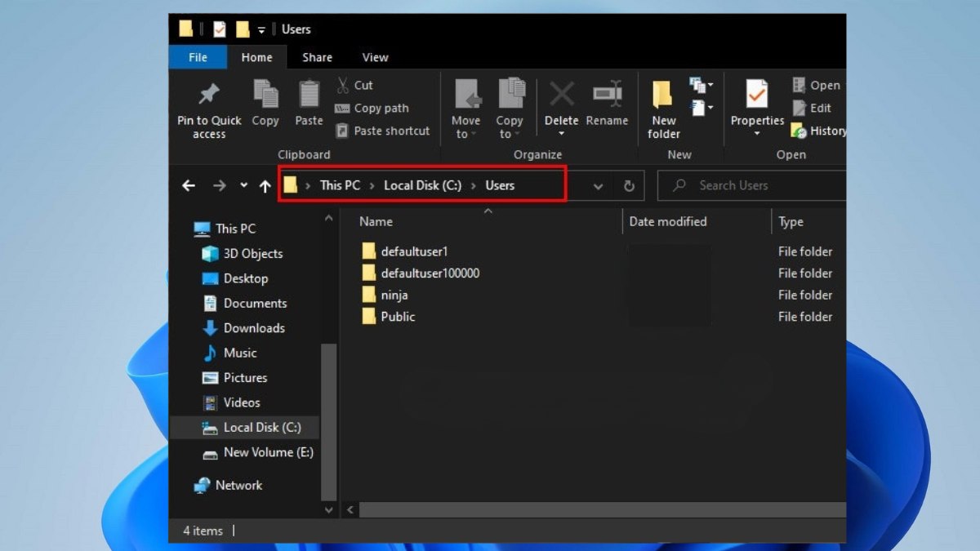The image size is (980, 551).
Task: Go to Local Disk (C:) via breadcrumb
Action: tap(421, 185)
